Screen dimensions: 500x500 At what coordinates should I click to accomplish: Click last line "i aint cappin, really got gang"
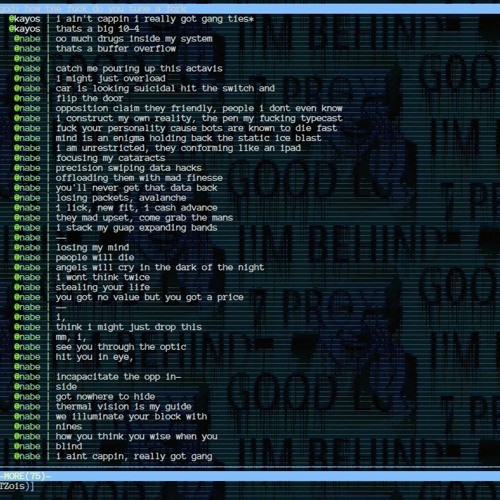[x=134, y=456]
